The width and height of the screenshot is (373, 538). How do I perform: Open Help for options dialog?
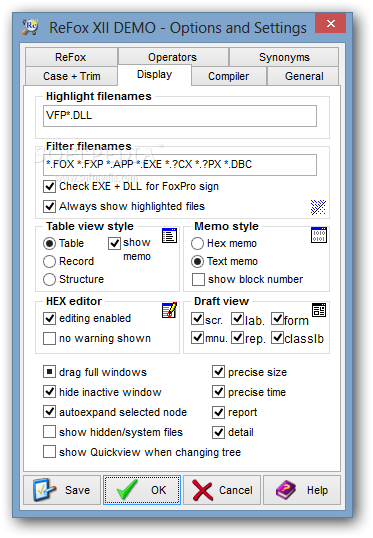click(x=302, y=490)
